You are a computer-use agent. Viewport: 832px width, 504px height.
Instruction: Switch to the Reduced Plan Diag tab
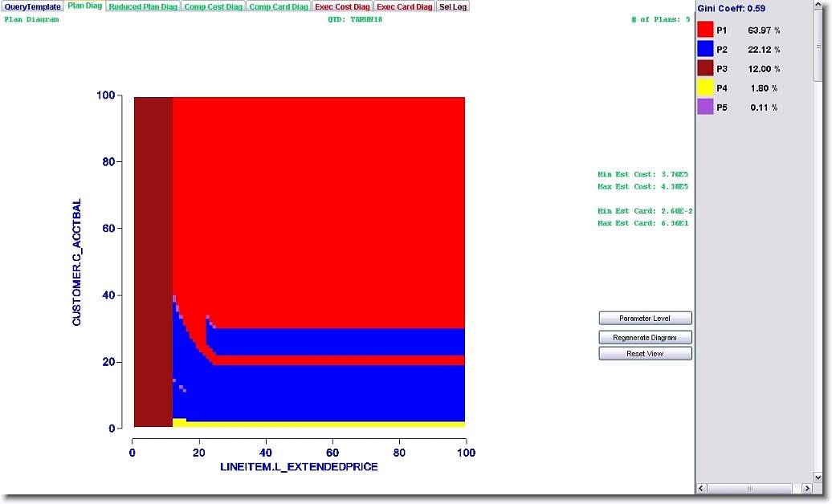tap(143, 6)
